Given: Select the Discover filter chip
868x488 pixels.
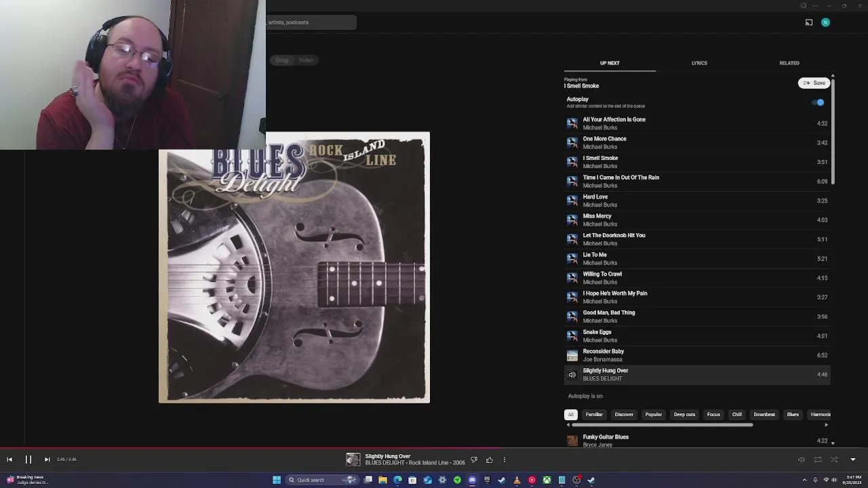Looking at the screenshot, I should coord(624,415).
